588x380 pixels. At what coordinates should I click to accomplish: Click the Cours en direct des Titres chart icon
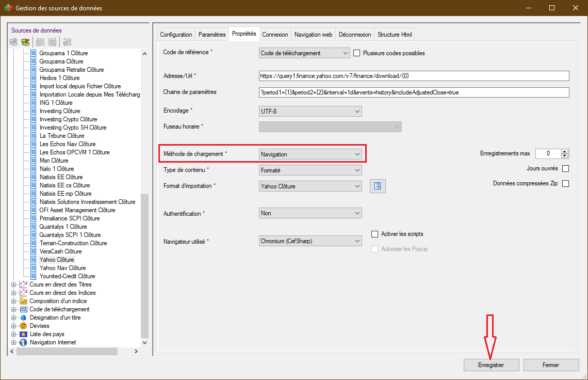[23, 284]
